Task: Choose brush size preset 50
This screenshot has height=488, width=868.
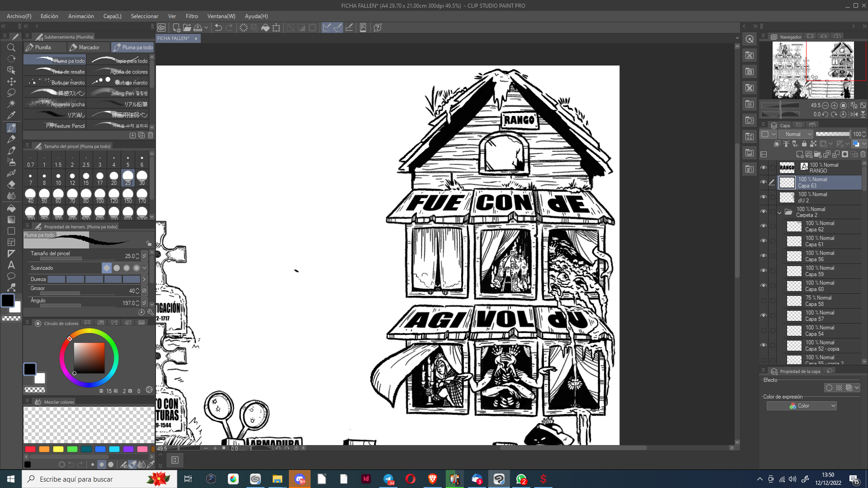Action: point(44,195)
